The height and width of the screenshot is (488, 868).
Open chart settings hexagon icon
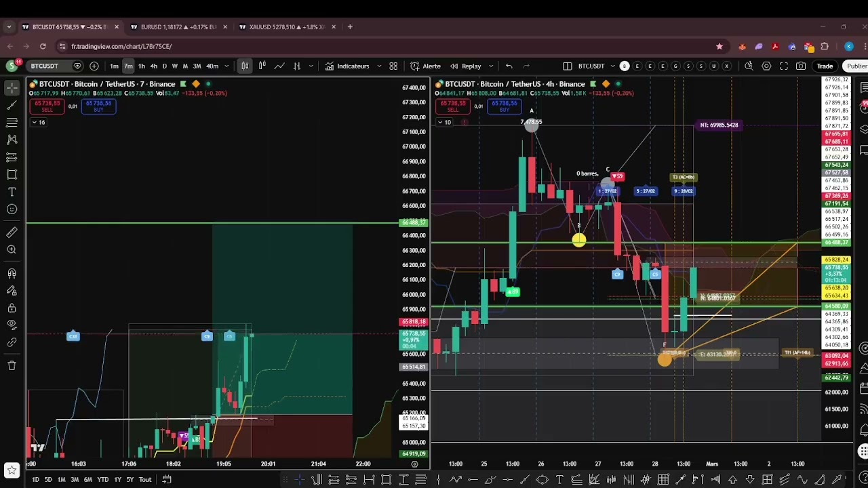(766, 66)
